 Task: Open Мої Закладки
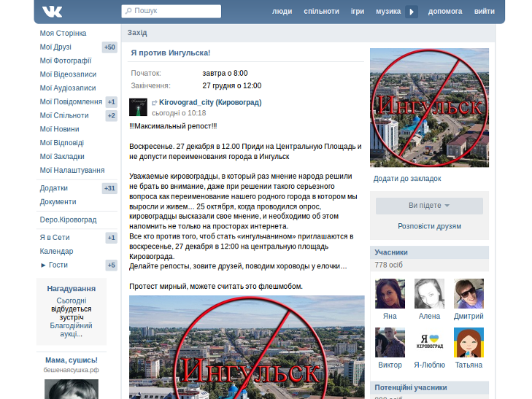point(62,157)
